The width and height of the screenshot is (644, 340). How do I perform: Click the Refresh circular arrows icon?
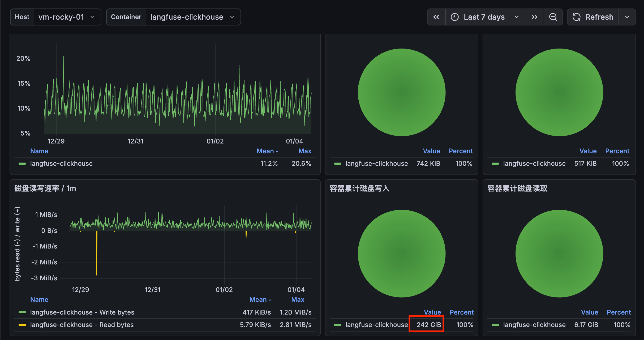click(x=577, y=17)
